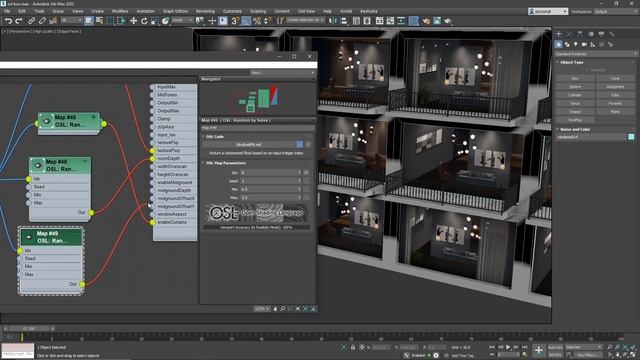Open the object color swatch
Image resolution: width=640 pixels, height=360 pixels.
(631, 137)
